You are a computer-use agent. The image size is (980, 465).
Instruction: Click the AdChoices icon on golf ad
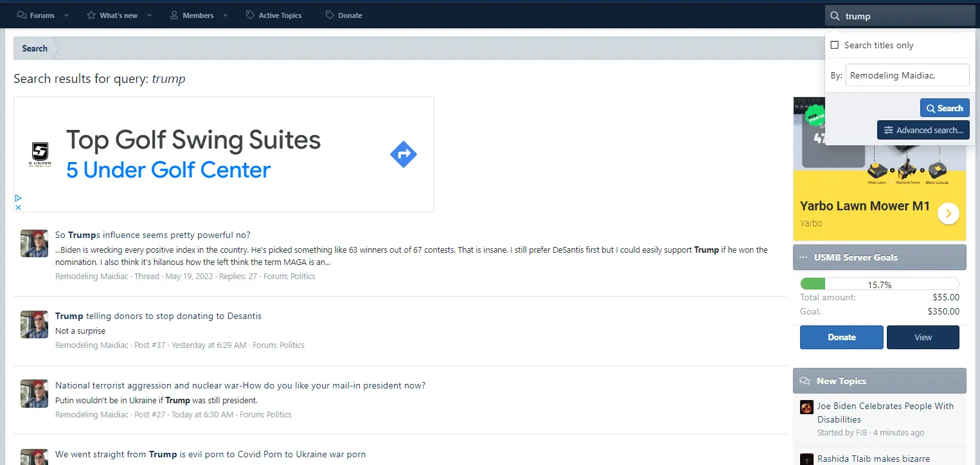pos(18,198)
